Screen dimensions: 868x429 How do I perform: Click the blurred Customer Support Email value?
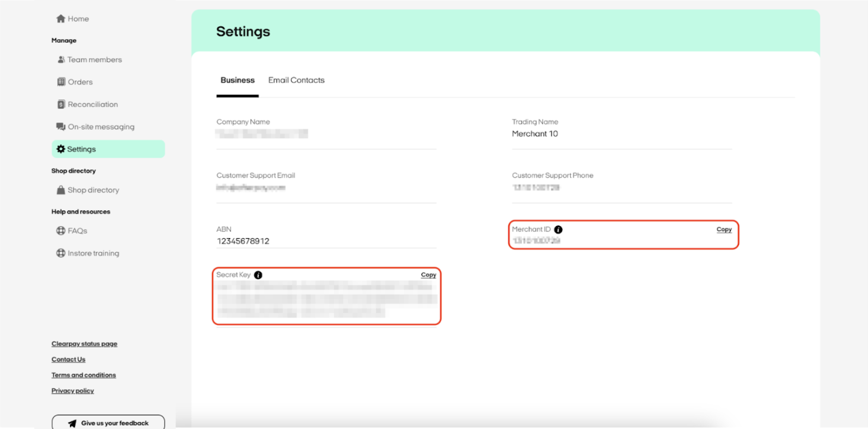click(251, 188)
